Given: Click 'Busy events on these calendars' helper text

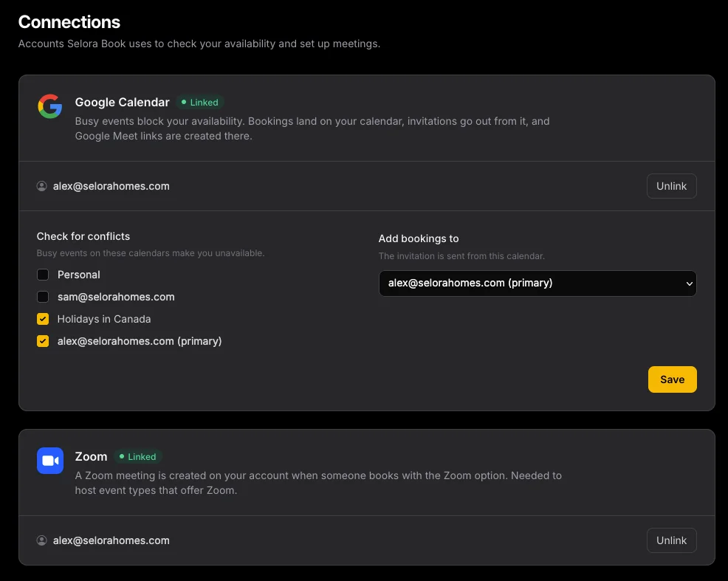Looking at the screenshot, I should click(x=151, y=253).
